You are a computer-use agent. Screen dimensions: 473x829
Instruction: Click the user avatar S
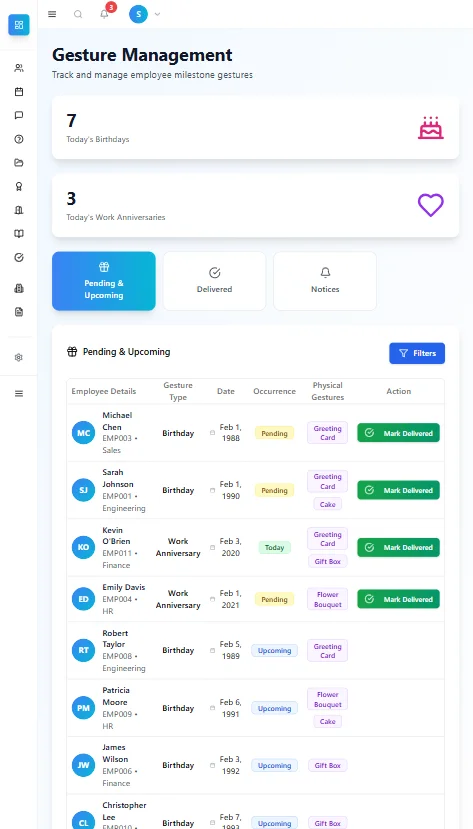[138, 14]
